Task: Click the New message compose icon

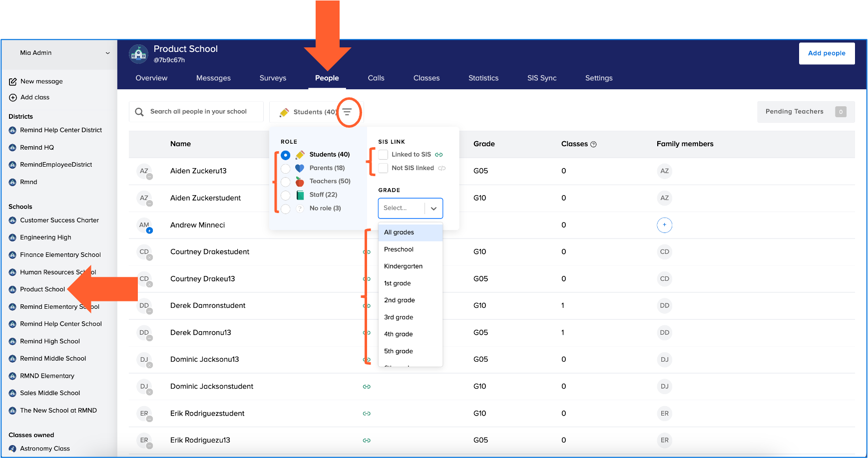Action: coord(13,81)
